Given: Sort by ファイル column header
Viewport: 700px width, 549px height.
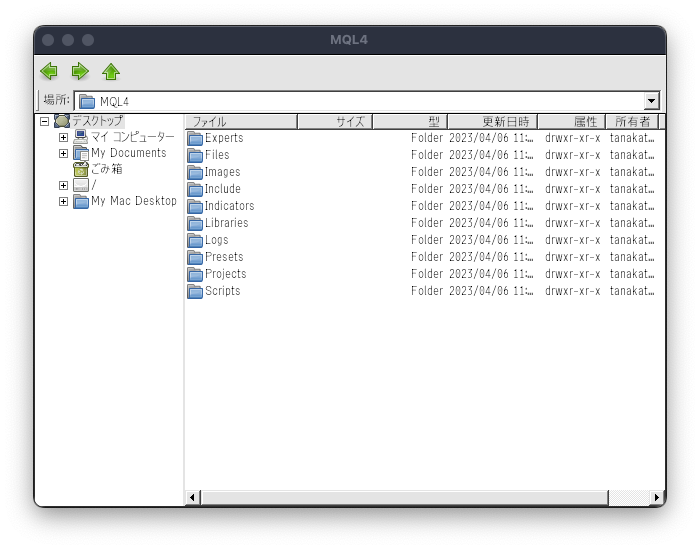Looking at the screenshot, I should (242, 121).
